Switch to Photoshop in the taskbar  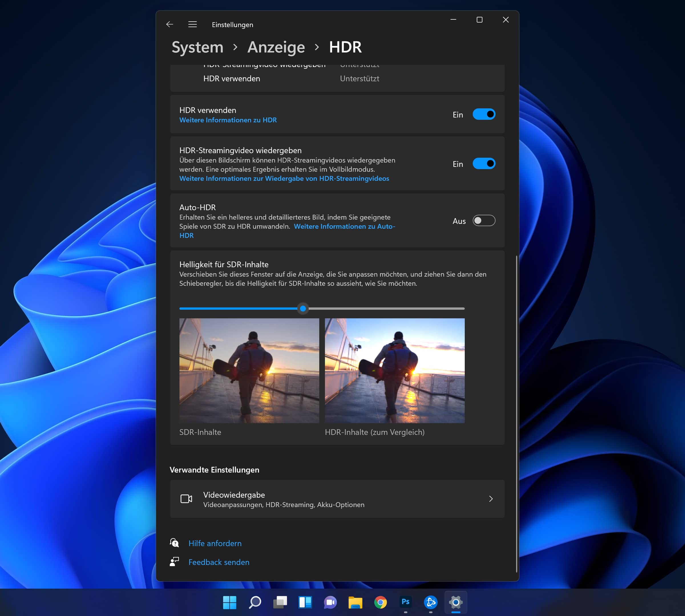click(x=406, y=602)
